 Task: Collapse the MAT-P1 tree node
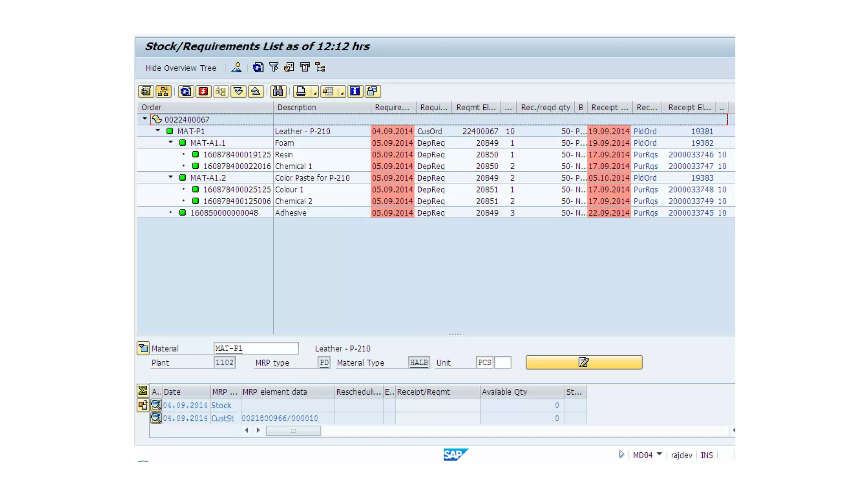tap(158, 131)
